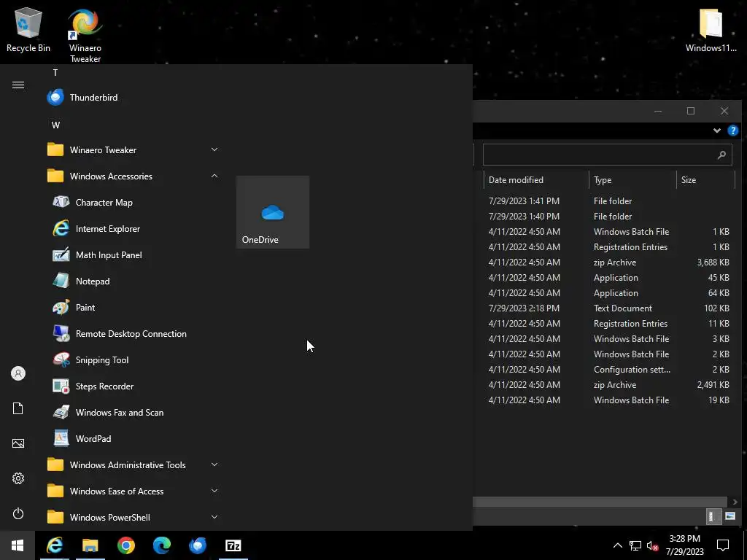Sort files by the Type column
The width and height of the screenshot is (747, 560).
pyautogui.click(x=632, y=180)
